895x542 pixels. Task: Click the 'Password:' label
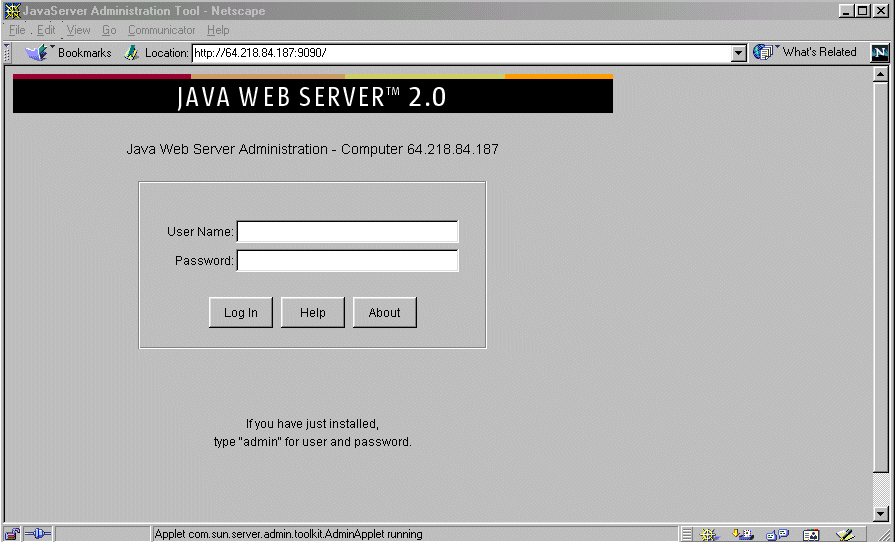[x=204, y=261]
